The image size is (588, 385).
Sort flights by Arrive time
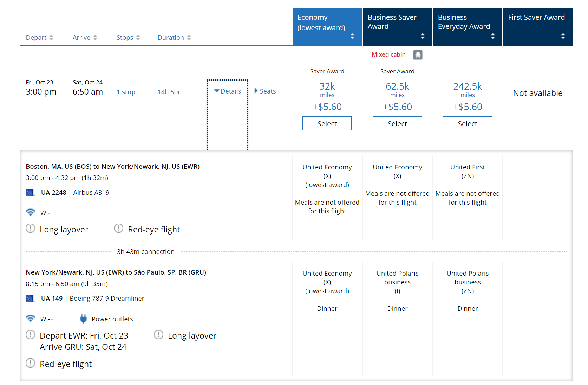(x=85, y=38)
